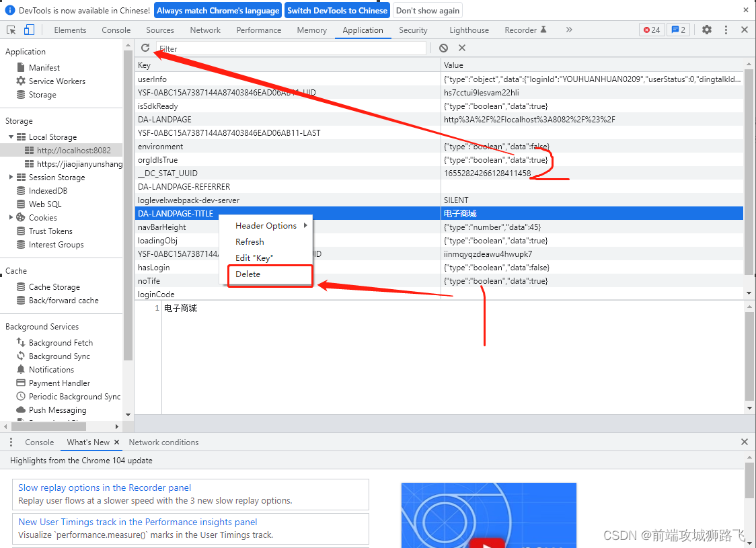Image resolution: width=756 pixels, height=548 pixels.
Task: Open DevTools settings gear
Action: point(706,30)
